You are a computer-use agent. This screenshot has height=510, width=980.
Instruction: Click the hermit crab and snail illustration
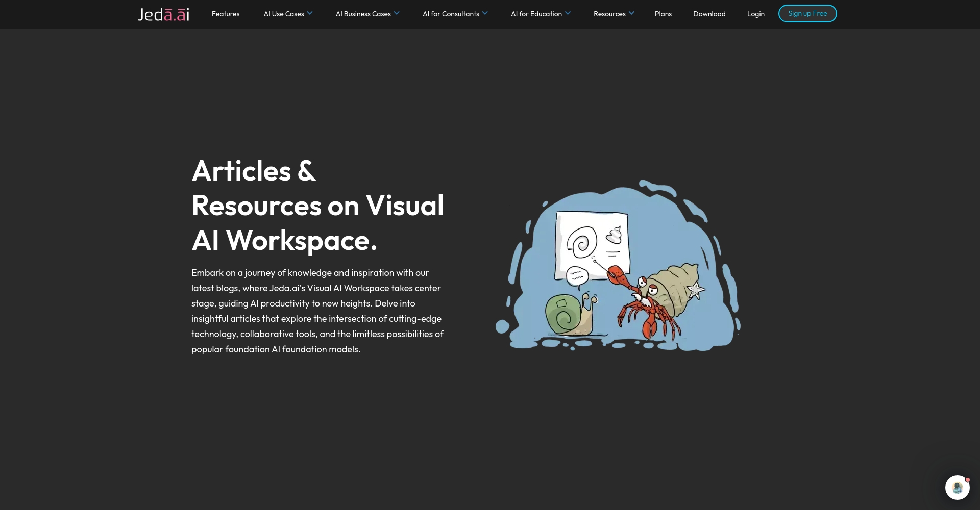pos(618,265)
